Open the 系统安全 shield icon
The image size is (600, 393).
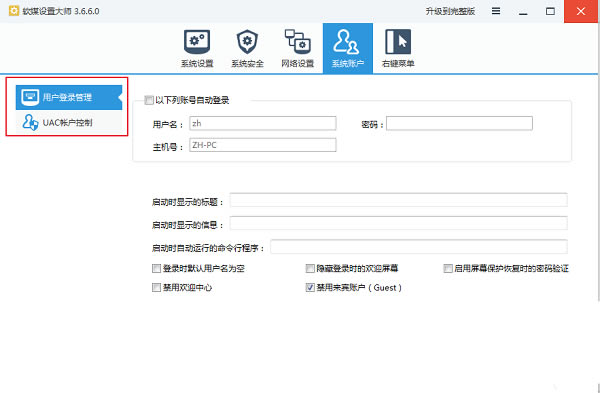(247, 42)
